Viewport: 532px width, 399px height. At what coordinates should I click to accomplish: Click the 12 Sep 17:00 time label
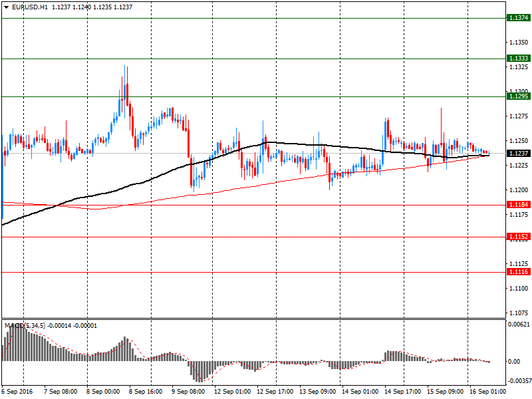(x=275, y=392)
